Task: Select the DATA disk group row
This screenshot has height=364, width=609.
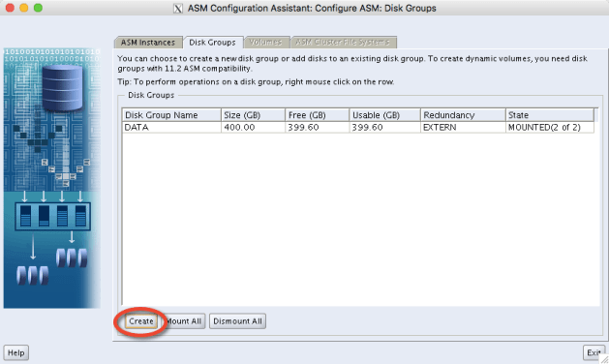Action: click(357, 128)
